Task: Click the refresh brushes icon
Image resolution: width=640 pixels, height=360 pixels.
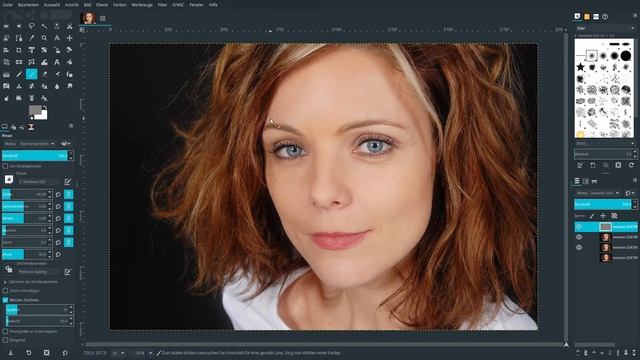Action: point(631,165)
